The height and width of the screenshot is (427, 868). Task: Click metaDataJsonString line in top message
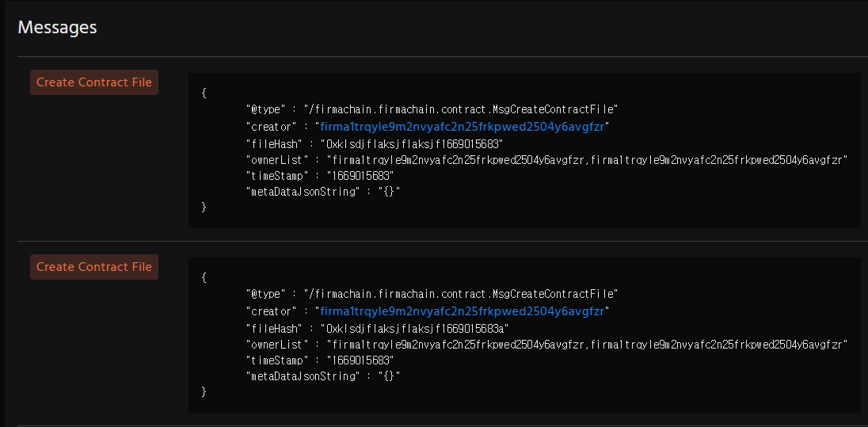tap(323, 192)
